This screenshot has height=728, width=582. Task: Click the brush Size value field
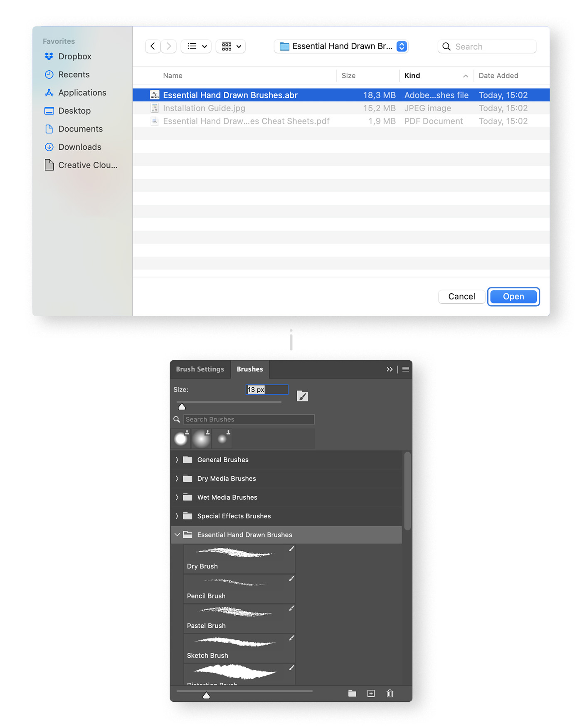pyautogui.click(x=267, y=390)
